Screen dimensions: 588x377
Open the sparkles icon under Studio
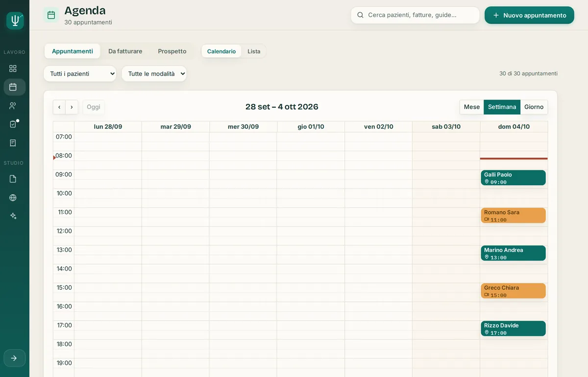point(13,216)
